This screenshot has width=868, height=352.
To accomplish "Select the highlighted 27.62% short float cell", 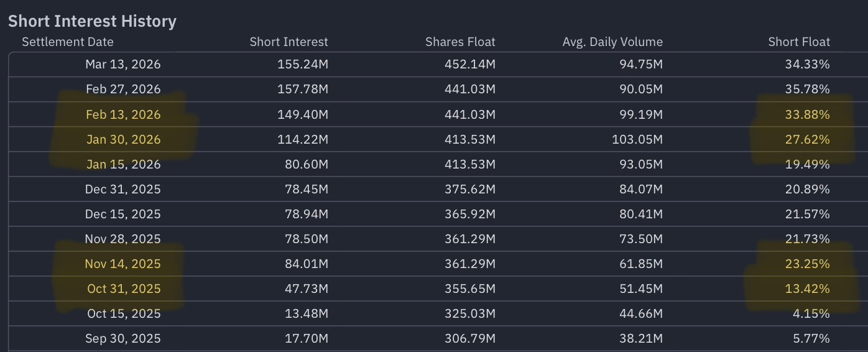I will point(808,139).
